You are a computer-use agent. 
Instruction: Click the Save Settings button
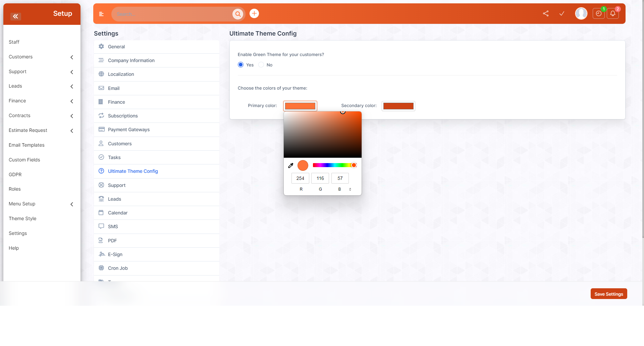tap(608, 294)
